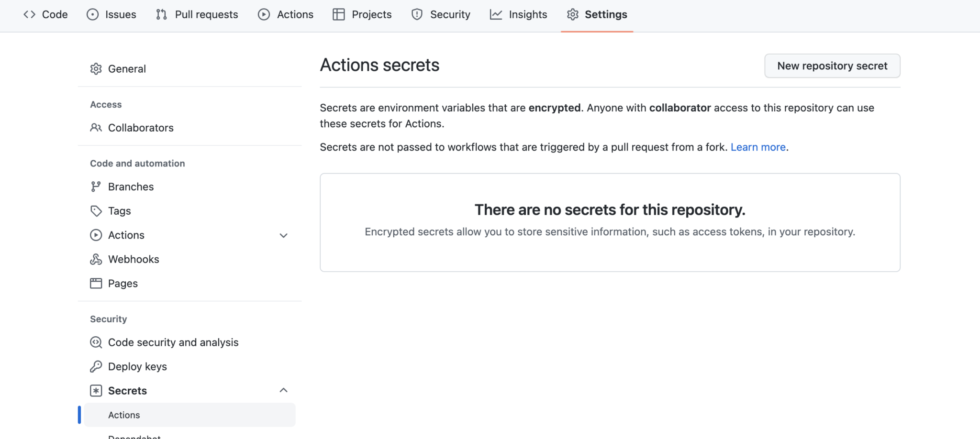Viewport: 980px width, 439px height.
Task: Click the Branches git-branch icon
Action: 96,187
